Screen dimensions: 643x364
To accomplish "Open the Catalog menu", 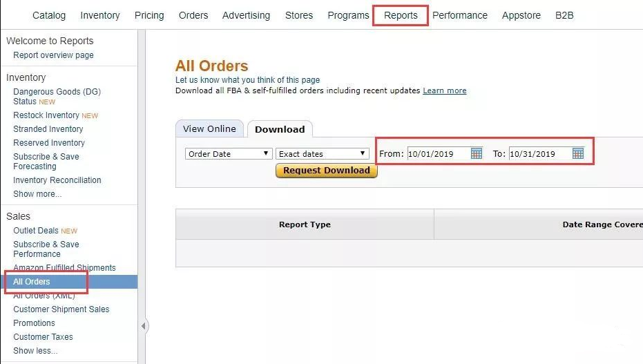I will [x=49, y=16].
